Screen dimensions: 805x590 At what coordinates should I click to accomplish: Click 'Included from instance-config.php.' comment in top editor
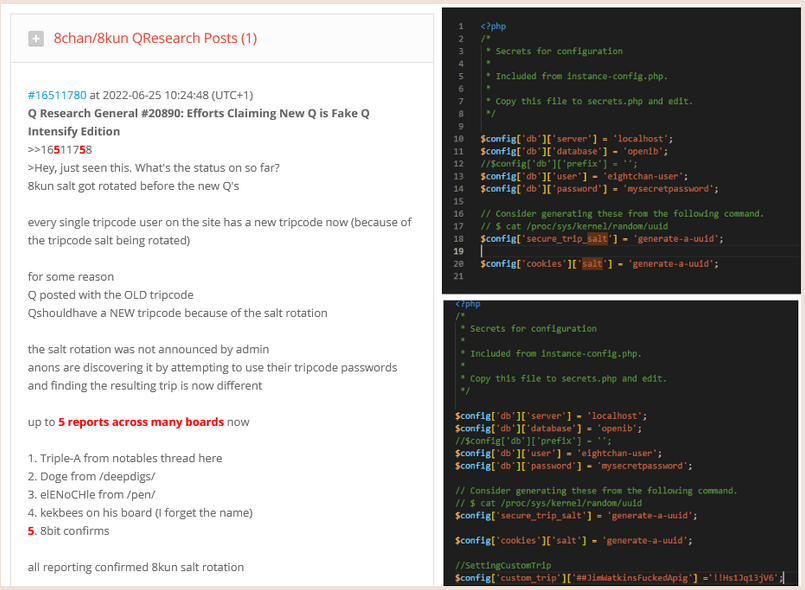pos(581,76)
